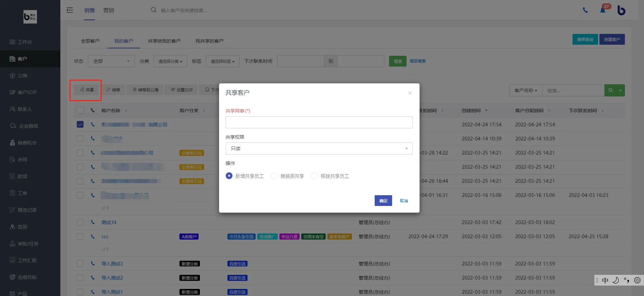The height and width of the screenshot is (296, 644).
Task: Call customer 导入测试3 via phone icon
Action: point(93,263)
